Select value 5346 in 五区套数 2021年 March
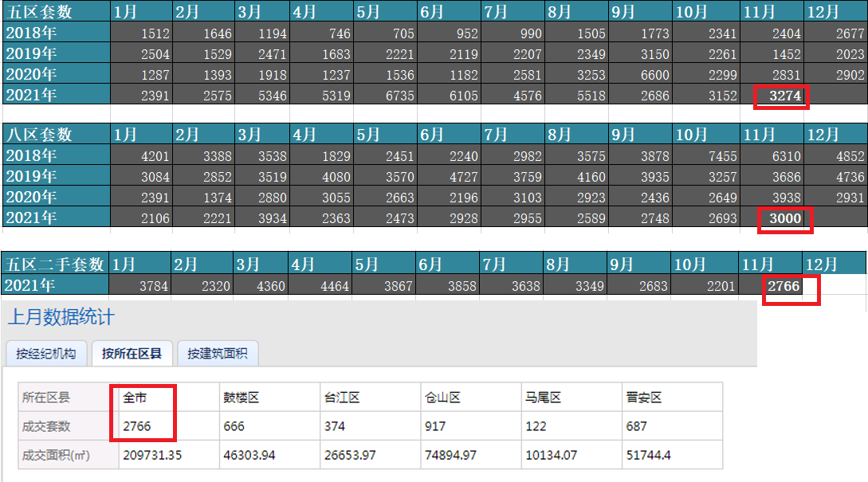The height and width of the screenshot is (482, 868). point(273,96)
